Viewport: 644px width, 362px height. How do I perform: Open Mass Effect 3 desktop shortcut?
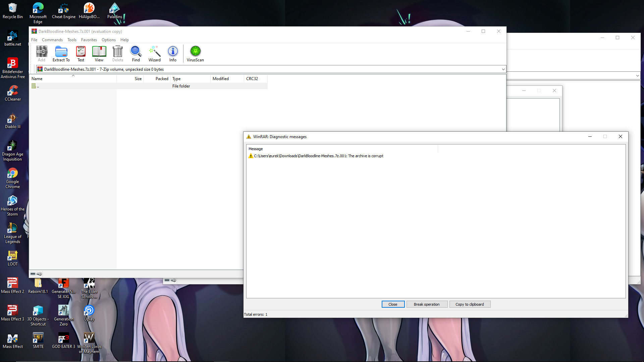[x=13, y=313]
